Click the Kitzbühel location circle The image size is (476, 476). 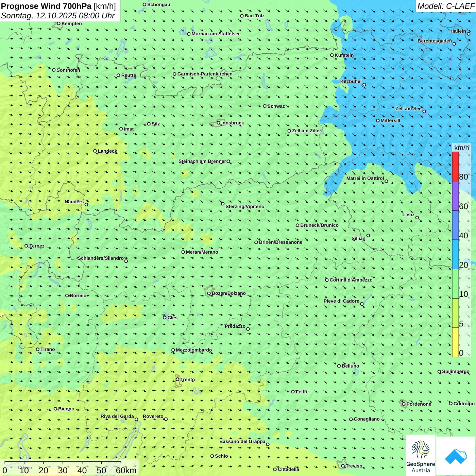364,85
